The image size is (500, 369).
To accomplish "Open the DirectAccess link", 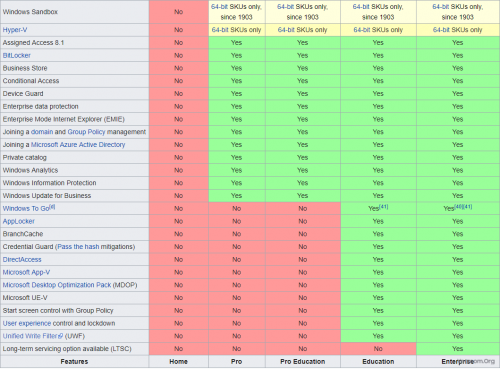I will point(22,260).
